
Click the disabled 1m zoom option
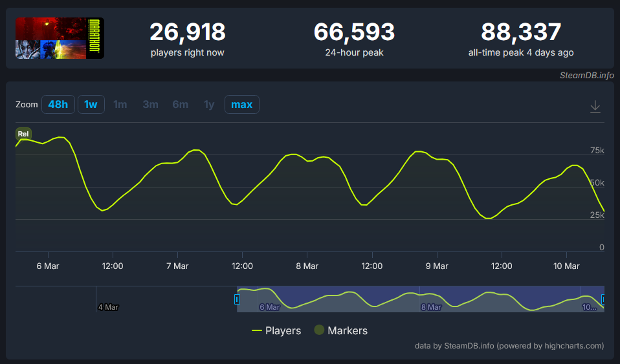point(120,104)
